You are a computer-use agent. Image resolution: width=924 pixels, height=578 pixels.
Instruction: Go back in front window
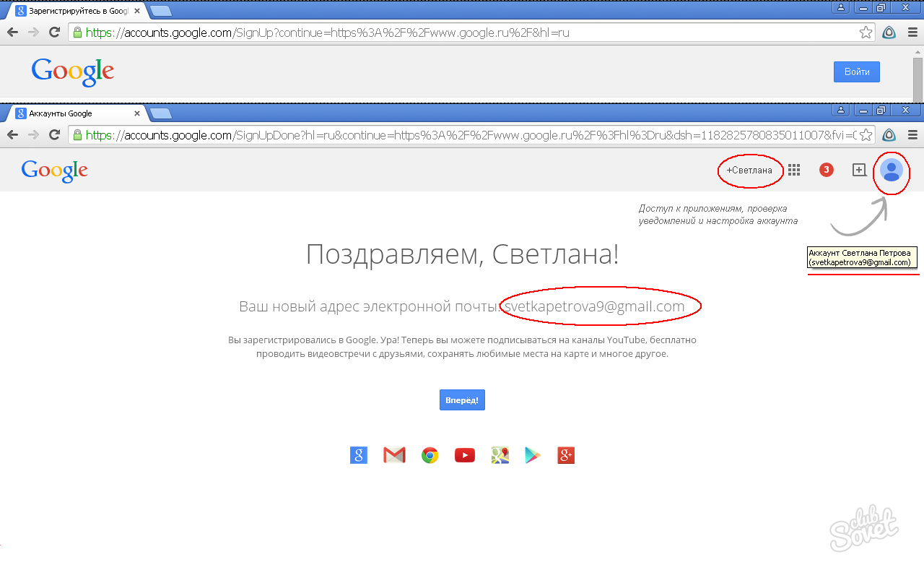[x=12, y=135]
